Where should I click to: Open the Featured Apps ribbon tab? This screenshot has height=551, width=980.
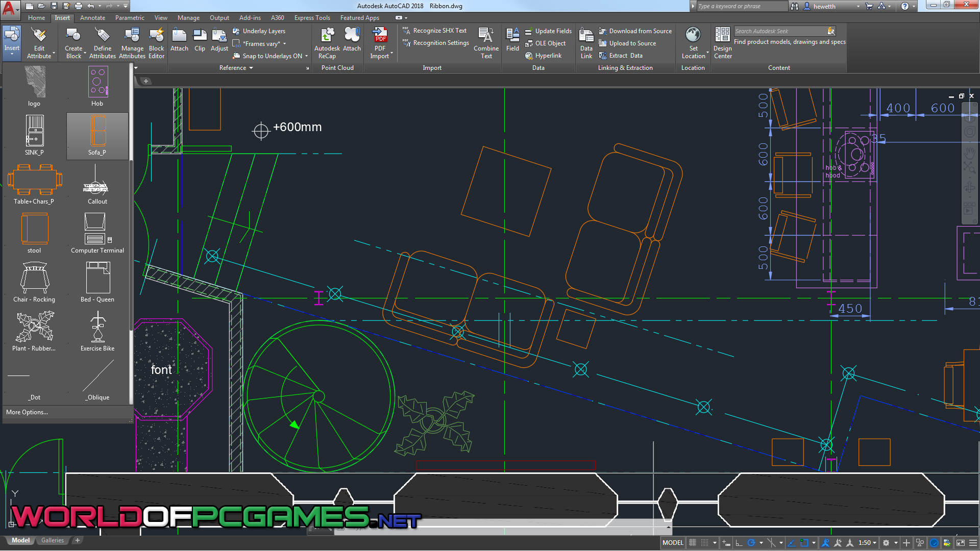(x=359, y=18)
